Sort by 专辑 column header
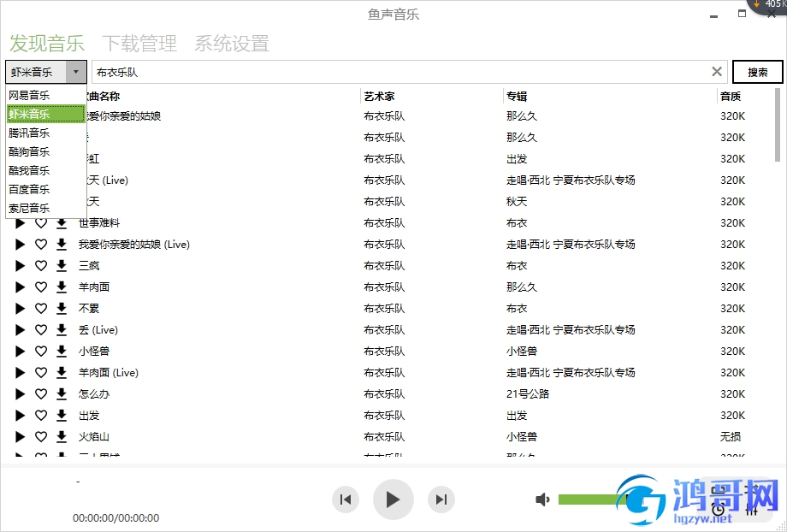 [x=517, y=97]
